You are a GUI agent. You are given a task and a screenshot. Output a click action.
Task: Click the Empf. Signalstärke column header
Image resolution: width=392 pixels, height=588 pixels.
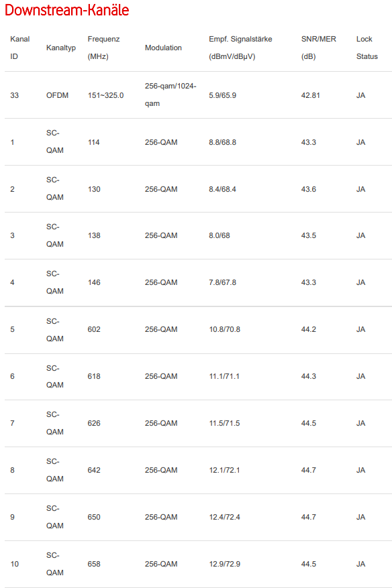click(x=240, y=48)
